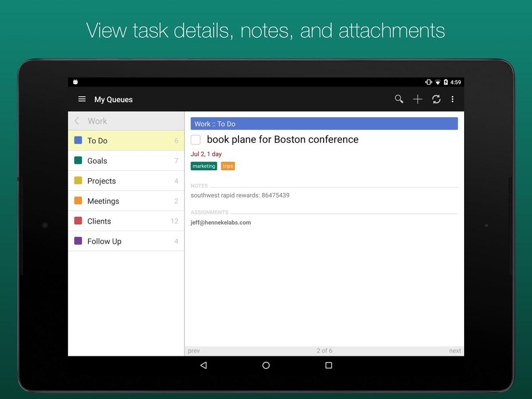Open the Meetings queue
The width and height of the screenshot is (532, 399).
coord(126,201)
